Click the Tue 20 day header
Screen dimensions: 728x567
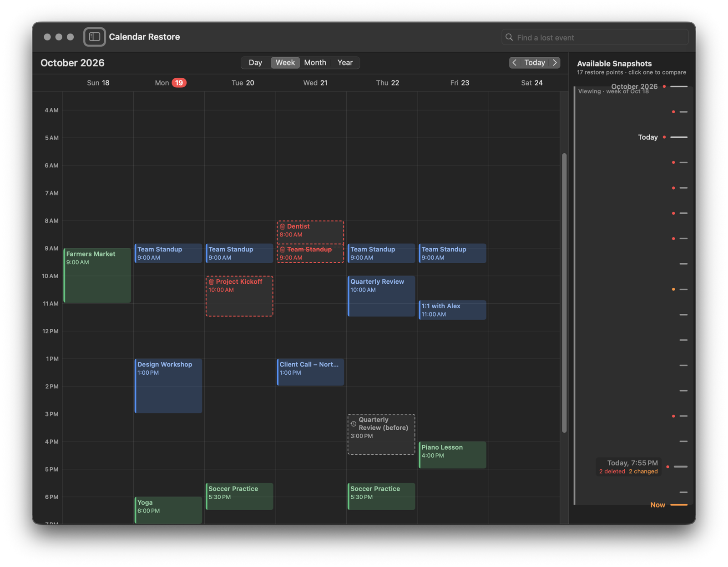coord(243,83)
